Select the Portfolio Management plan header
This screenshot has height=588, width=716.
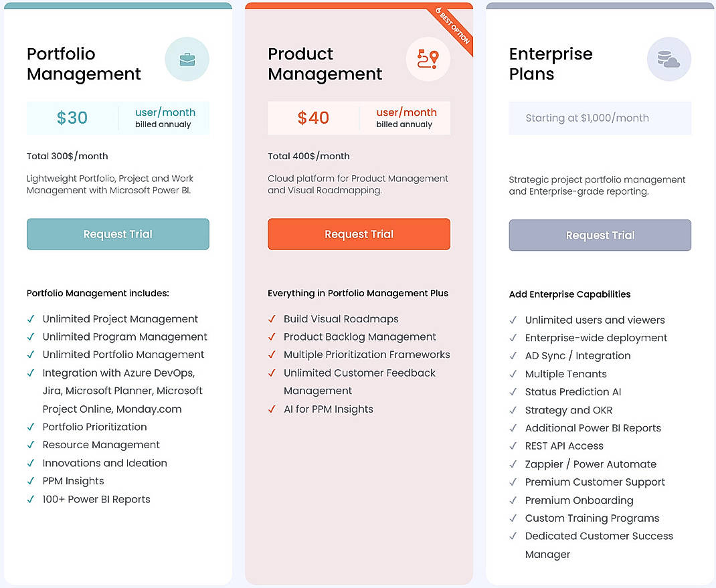(83, 64)
